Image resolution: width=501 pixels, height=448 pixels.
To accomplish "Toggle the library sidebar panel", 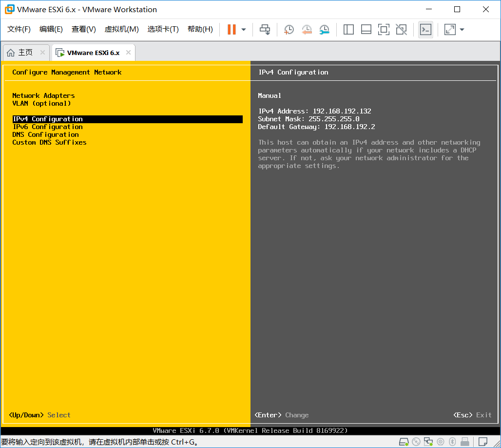I will coord(348,30).
